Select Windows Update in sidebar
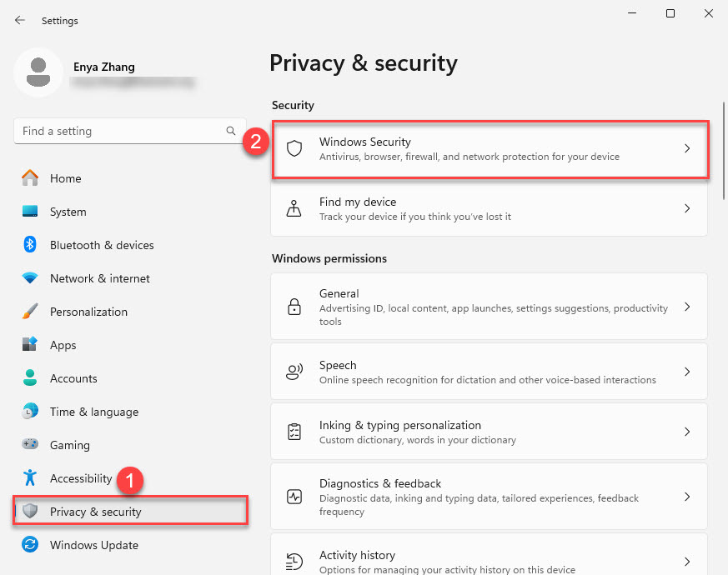 [93, 545]
